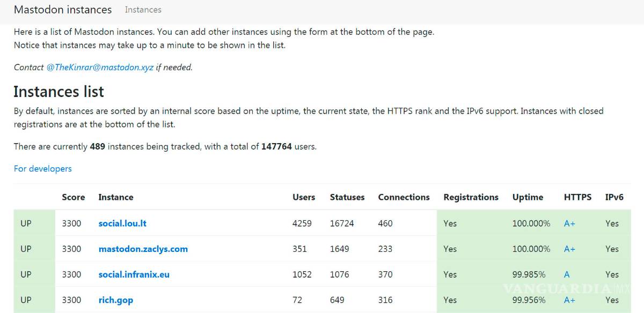Open the For developers link
Image resolution: width=644 pixels, height=313 pixels.
tap(42, 168)
